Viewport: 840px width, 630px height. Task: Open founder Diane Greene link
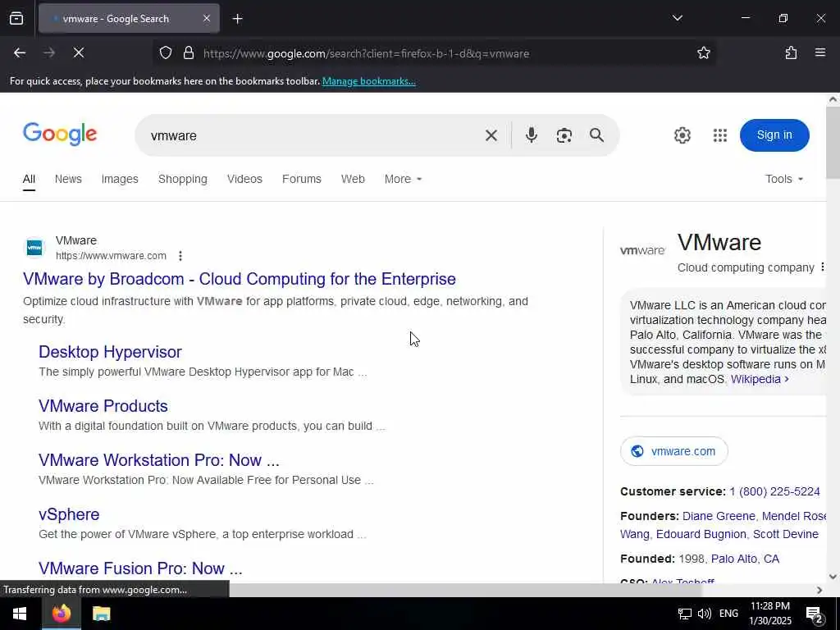[x=719, y=517]
